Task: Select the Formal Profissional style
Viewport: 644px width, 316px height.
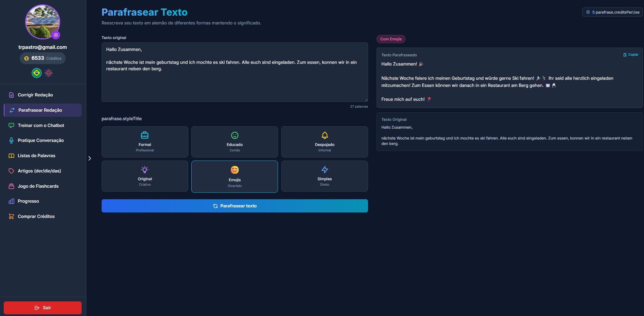Action: click(145, 142)
